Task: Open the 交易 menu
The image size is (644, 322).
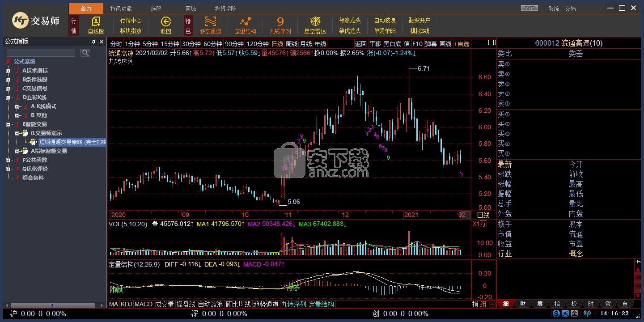Action: click(570, 8)
